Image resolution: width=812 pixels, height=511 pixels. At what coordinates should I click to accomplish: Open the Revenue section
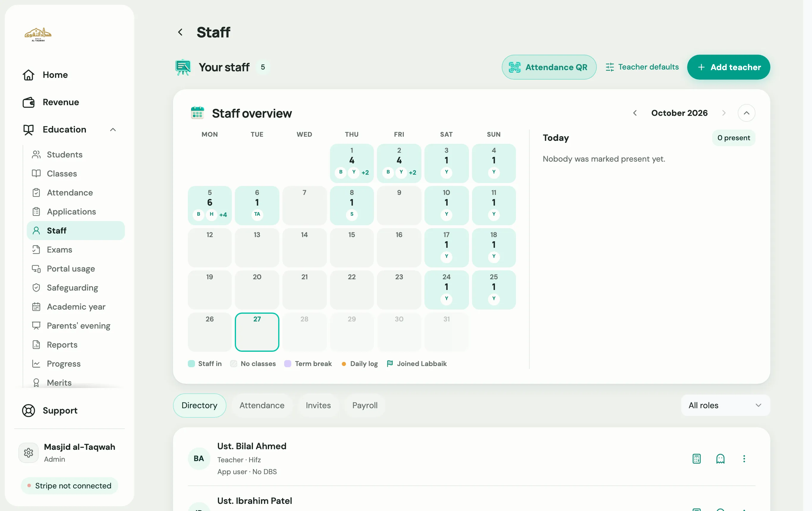(x=61, y=102)
